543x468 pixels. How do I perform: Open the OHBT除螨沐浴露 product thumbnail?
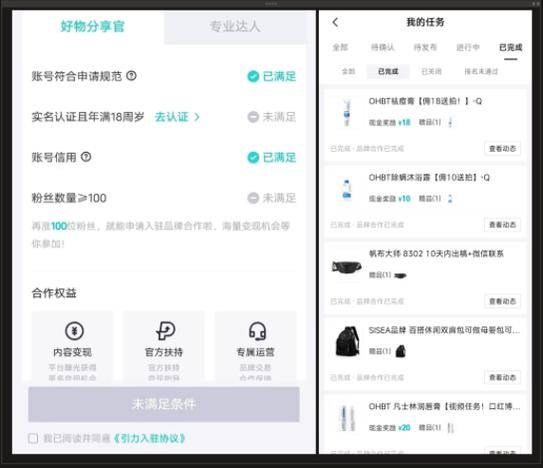click(347, 189)
